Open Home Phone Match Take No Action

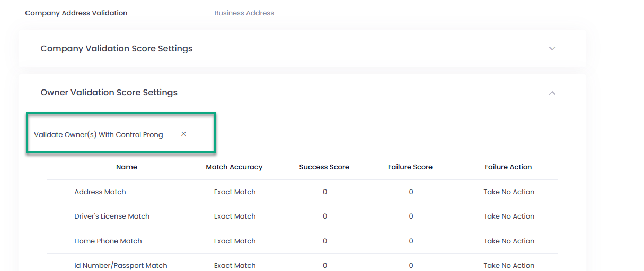(x=509, y=241)
